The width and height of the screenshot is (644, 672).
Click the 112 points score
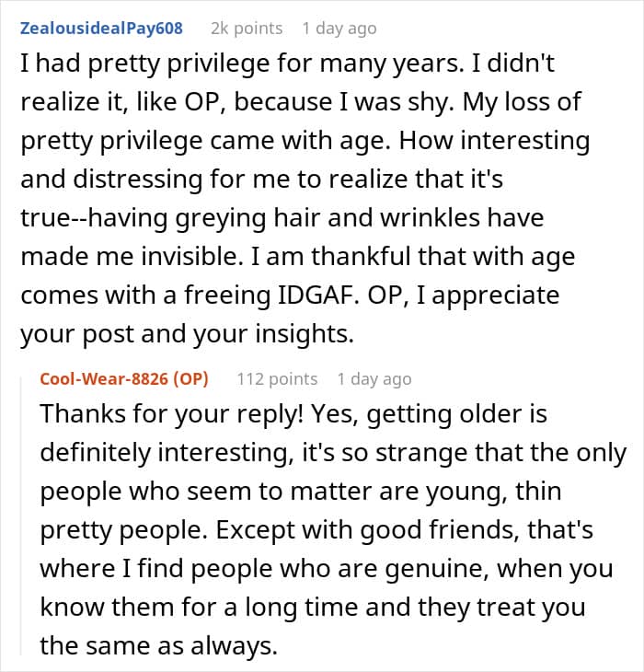tap(278, 379)
